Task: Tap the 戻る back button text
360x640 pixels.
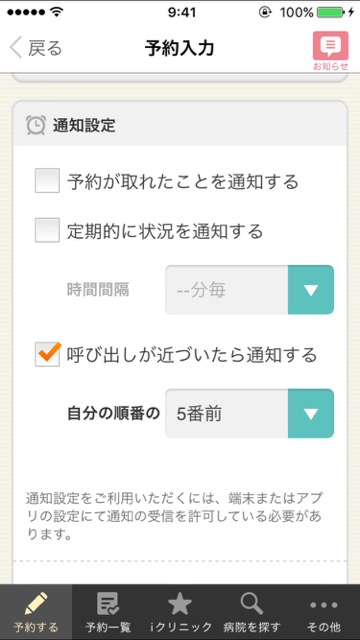Action: click(x=45, y=48)
